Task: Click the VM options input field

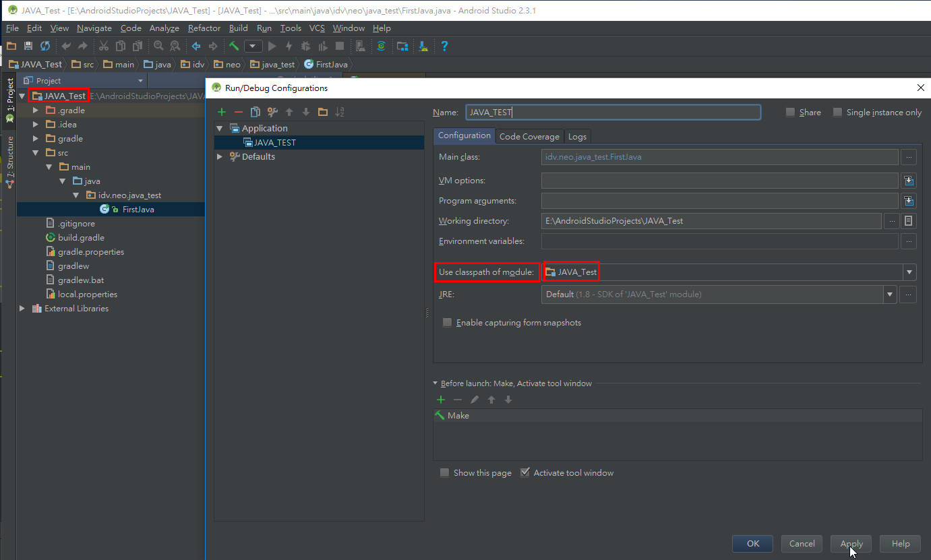Action: [719, 181]
